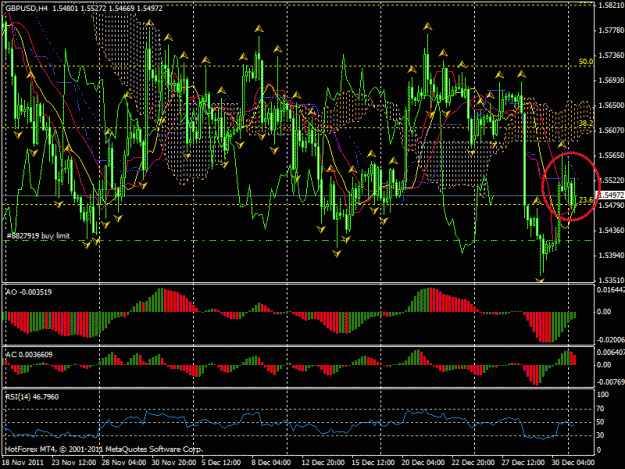This screenshot has width=625, height=469.
Task: Click price scale value 1.56500
Action: [x=611, y=106]
